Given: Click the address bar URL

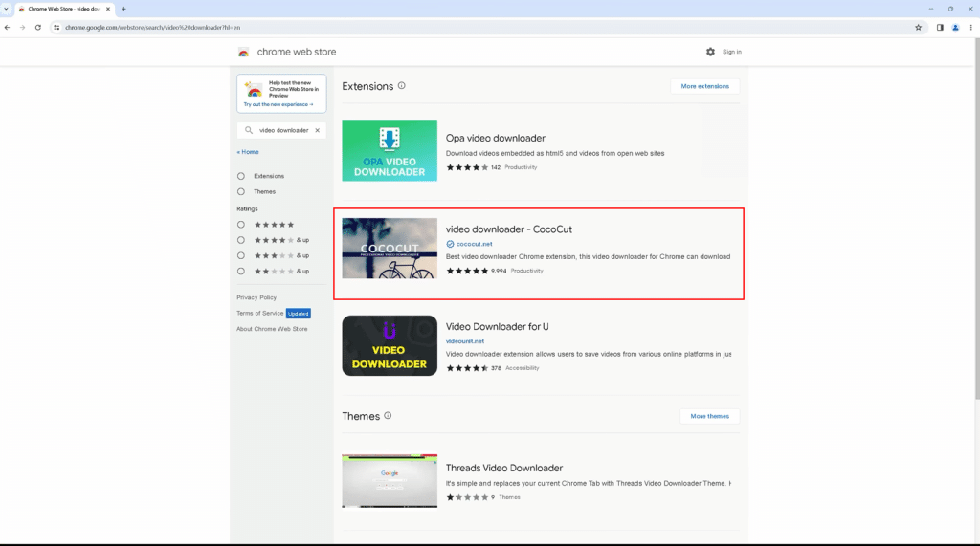Looking at the screenshot, I should [x=152, y=28].
